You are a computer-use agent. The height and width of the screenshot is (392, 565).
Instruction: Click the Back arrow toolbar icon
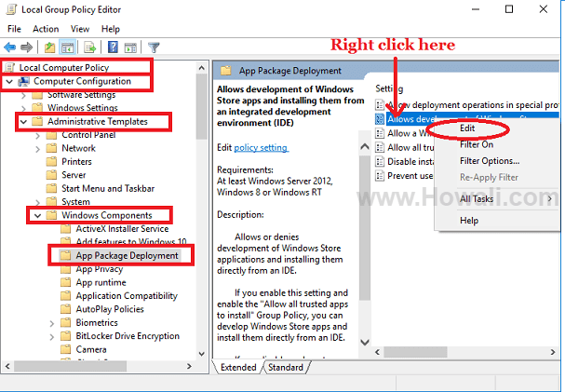[x=9, y=47]
